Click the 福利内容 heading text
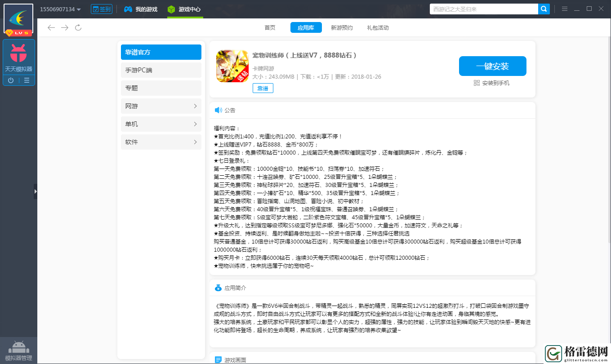 [227, 128]
